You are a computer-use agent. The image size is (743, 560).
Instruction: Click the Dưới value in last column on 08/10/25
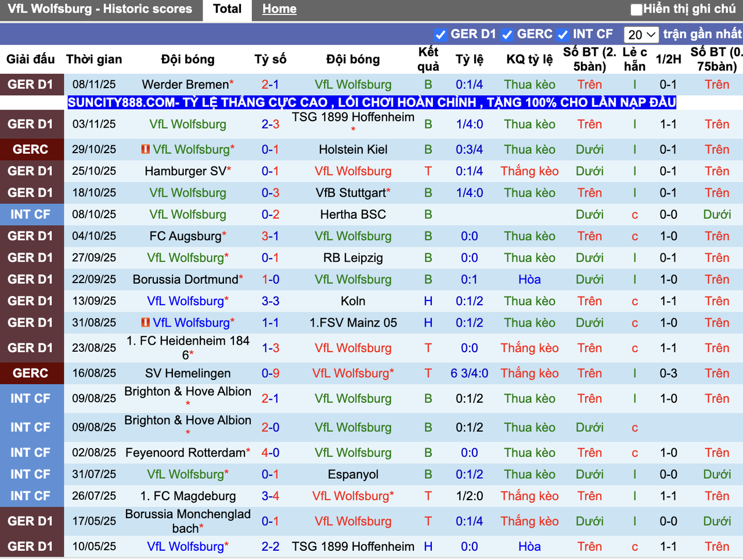(x=717, y=214)
